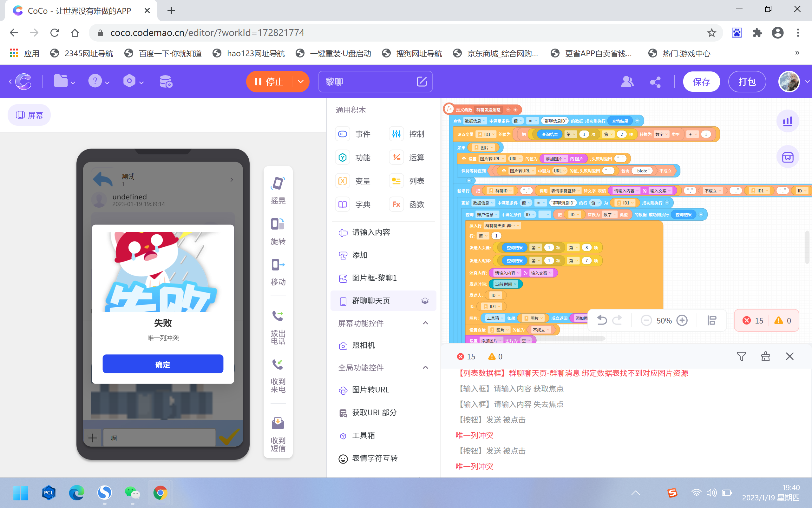The image size is (812, 508).
Task: Shake the phone with 摇晃
Action: coord(278,190)
